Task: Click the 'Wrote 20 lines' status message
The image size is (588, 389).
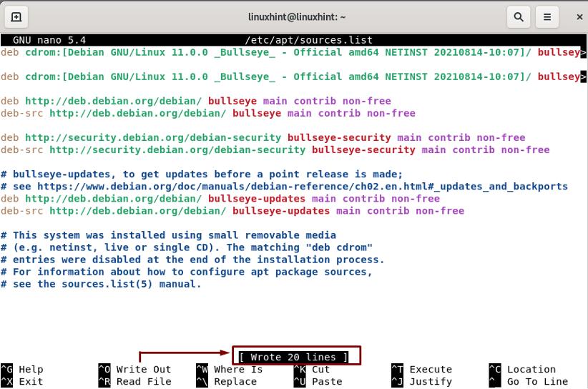Action: (293, 357)
